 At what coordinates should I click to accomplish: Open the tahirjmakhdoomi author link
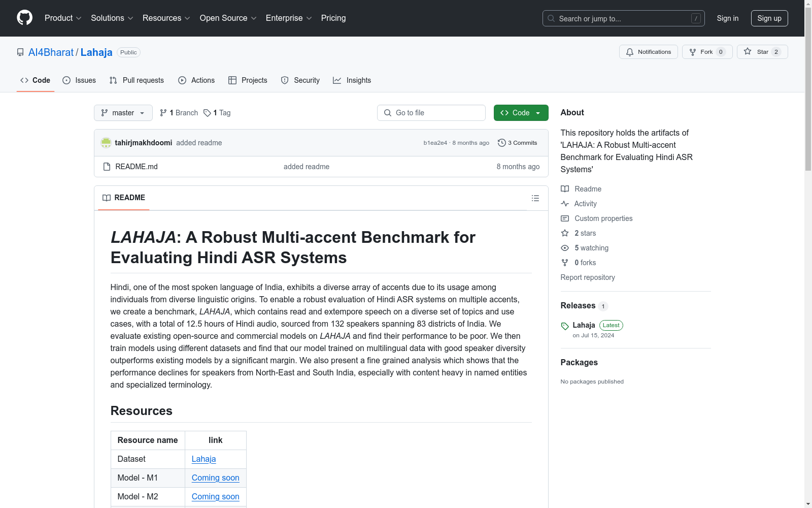click(x=144, y=143)
